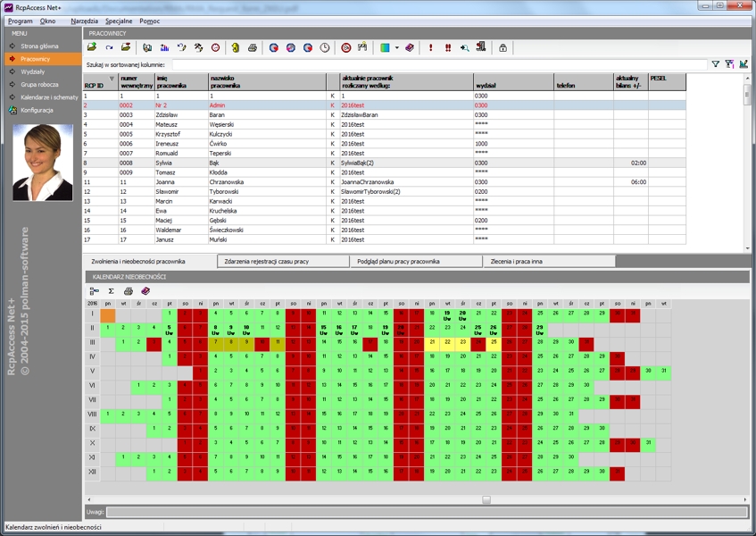Print the absence calendar using its printer icon
This screenshot has height=536, width=756.
[129, 291]
